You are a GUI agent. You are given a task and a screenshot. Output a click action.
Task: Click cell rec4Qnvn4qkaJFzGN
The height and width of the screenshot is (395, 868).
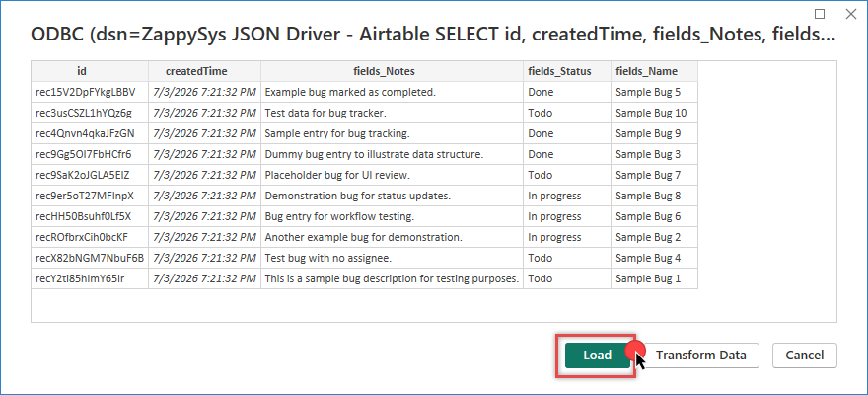(x=90, y=133)
